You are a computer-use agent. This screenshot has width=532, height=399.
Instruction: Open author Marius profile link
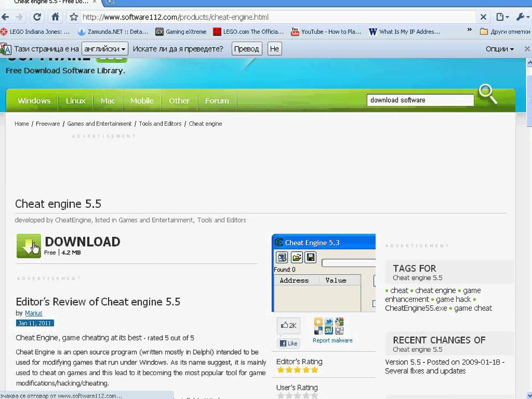[34, 313]
